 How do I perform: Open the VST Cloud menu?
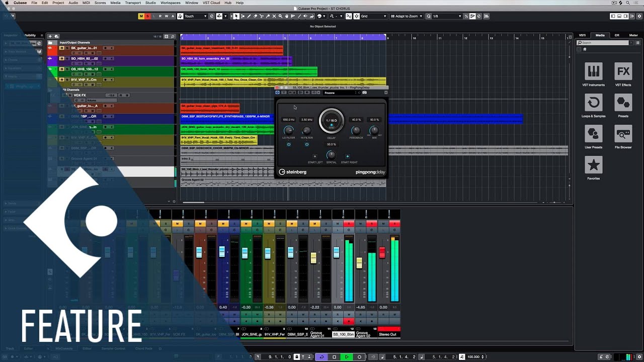pyautogui.click(x=211, y=3)
